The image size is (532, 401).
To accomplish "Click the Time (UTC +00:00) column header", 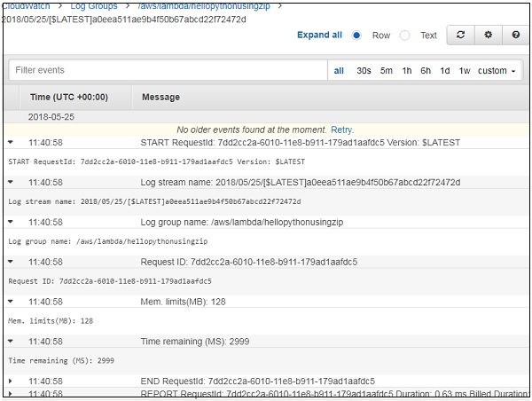I will (69, 97).
